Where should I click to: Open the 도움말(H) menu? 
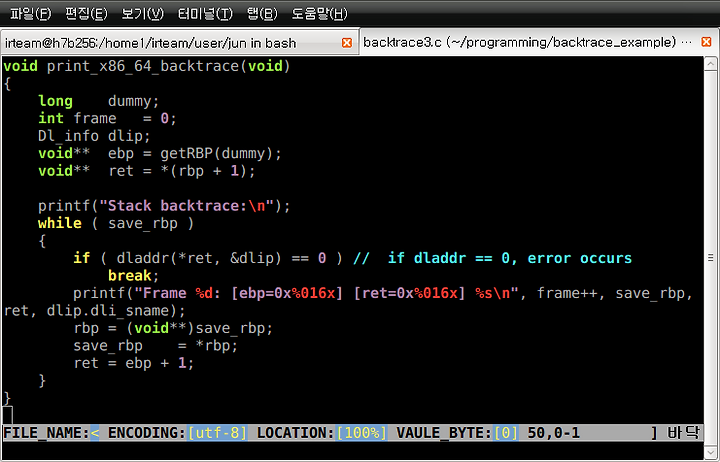coord(320,14)
